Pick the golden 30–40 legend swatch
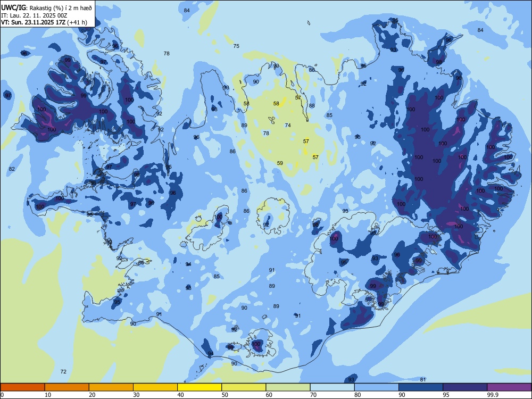The image size is (532, 399). pos(155,387)
